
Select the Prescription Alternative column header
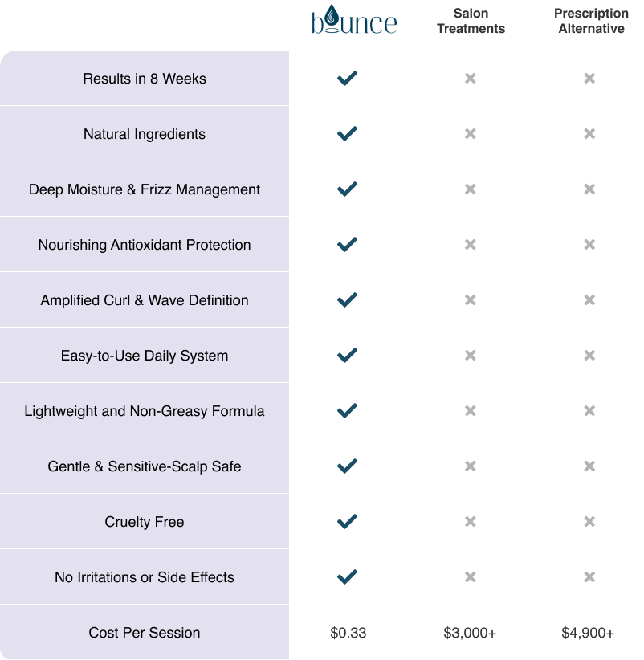pyautogui.click(x=591, y=21)
